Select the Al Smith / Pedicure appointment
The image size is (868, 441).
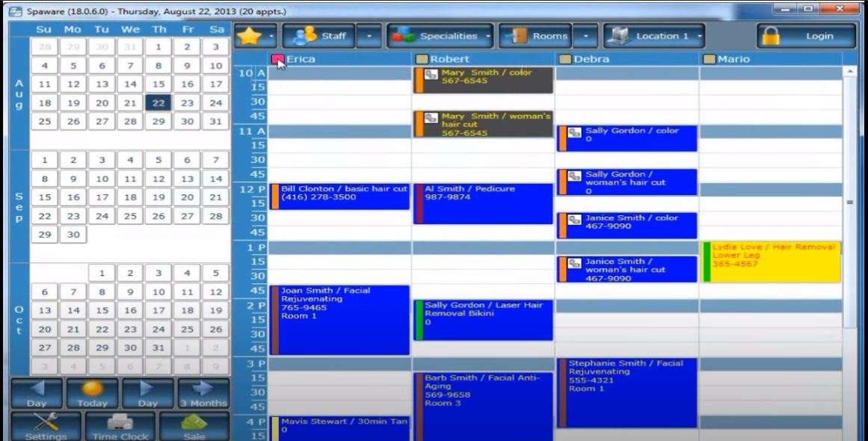point(483,204)
